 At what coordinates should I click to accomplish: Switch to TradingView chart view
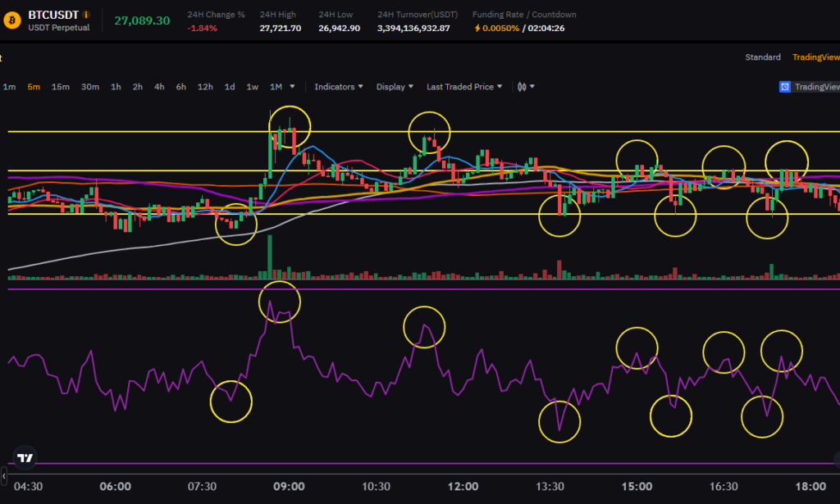click(x=816, y=57)
